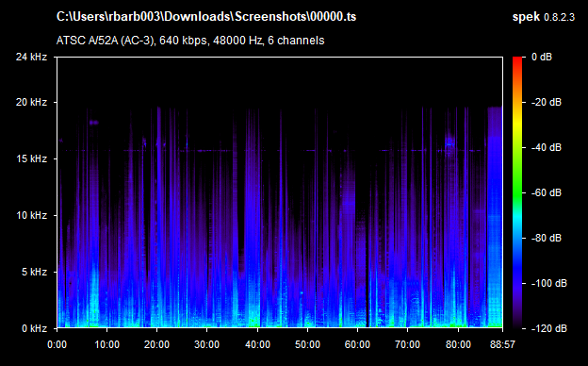Click the 60:00 time marker
588x366 pixels.
pyautogui.click(x=357, y=344)
